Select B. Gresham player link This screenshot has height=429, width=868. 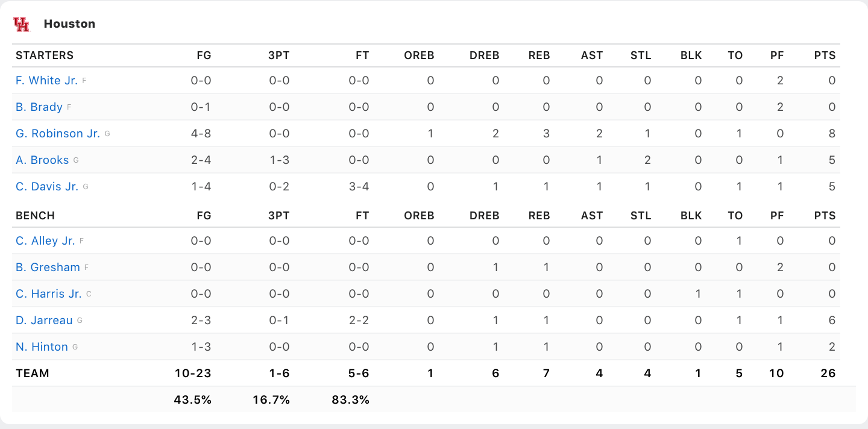click(48, 267)
